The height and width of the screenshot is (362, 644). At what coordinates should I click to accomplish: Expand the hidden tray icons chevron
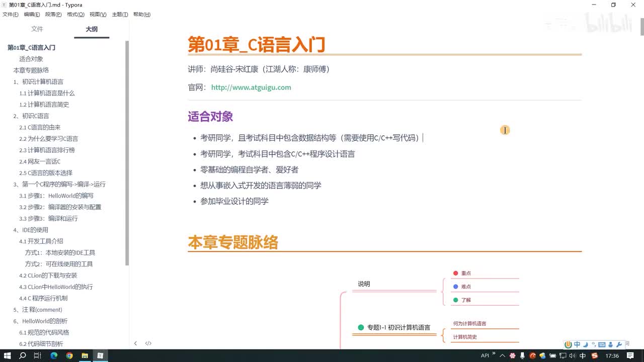(502, 355)
